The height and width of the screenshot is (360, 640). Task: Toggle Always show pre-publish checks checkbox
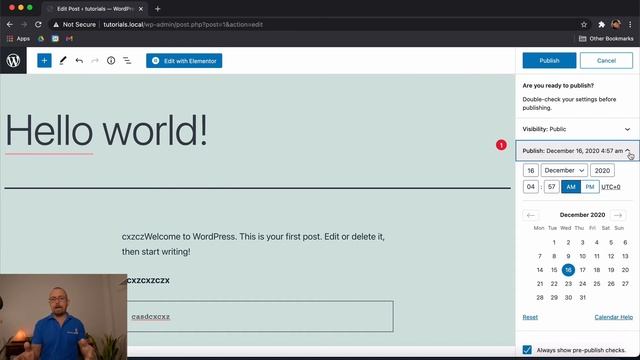527,350
